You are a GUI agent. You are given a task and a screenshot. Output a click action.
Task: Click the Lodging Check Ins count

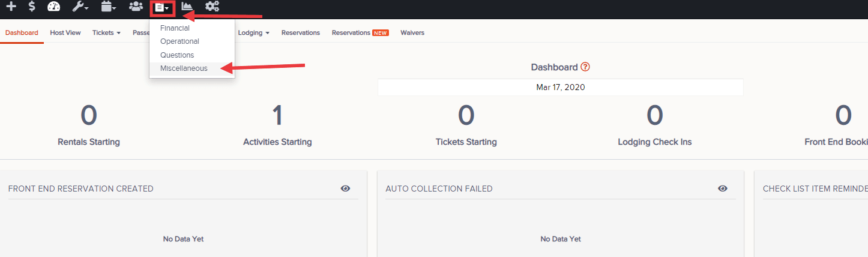tap(655, 115)
